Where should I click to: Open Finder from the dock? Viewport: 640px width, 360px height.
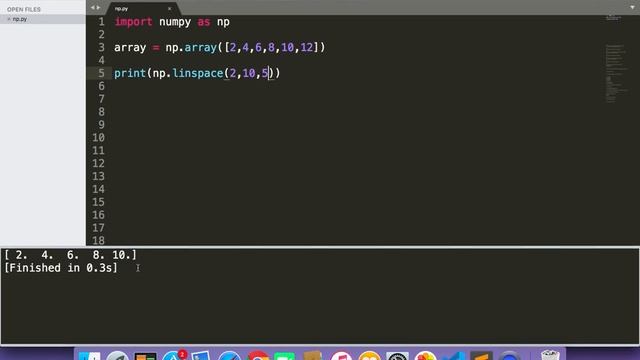(x=89, y=356)
